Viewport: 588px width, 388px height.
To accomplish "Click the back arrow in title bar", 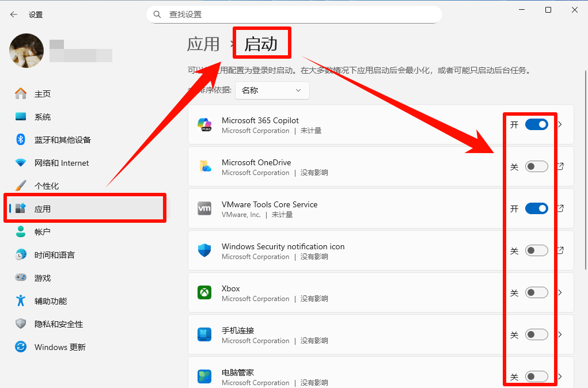I will (14, 14).
